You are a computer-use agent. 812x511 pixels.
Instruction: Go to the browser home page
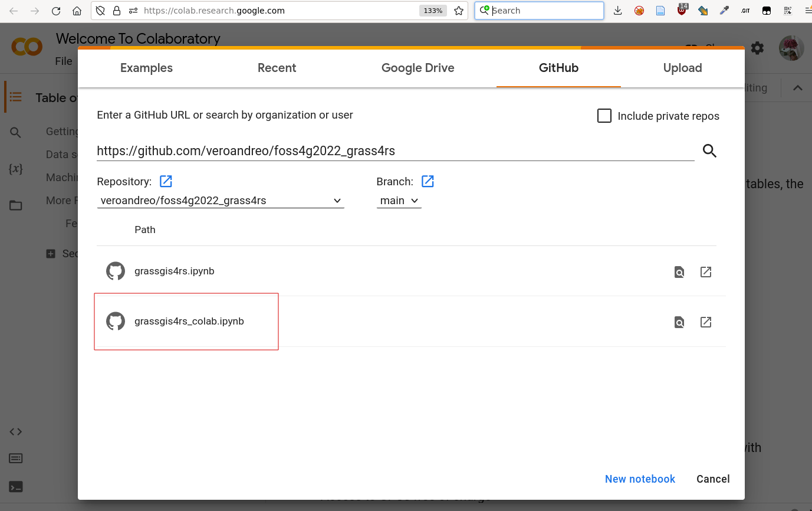[x=77, y=11]
